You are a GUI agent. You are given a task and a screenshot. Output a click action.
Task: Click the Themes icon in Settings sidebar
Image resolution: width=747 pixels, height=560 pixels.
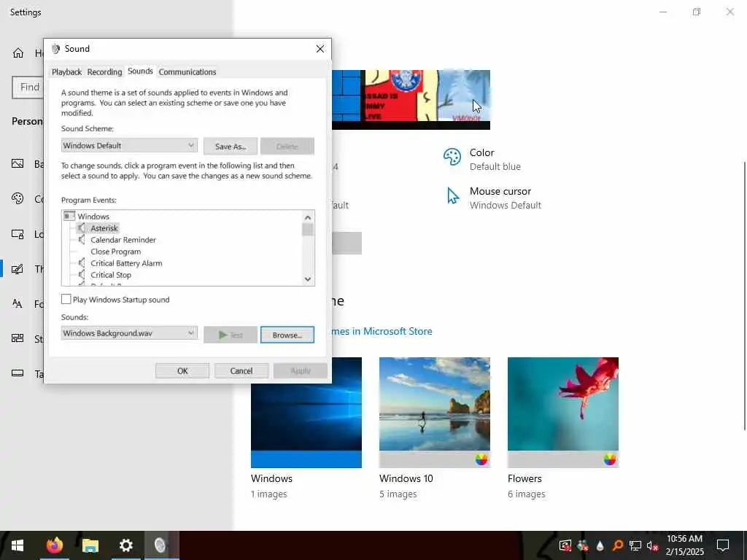pyautogui.click(x=18, y=269)
